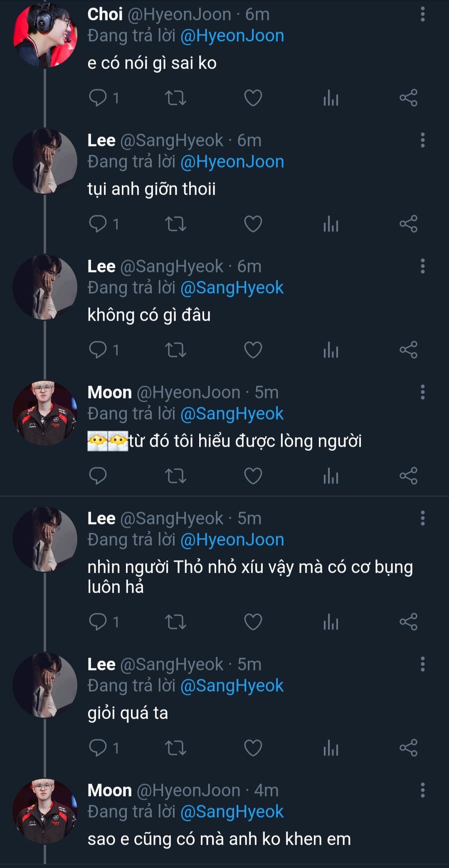Open @HyeonJoon mention link in Choi's tweet

tap(232, 36)
